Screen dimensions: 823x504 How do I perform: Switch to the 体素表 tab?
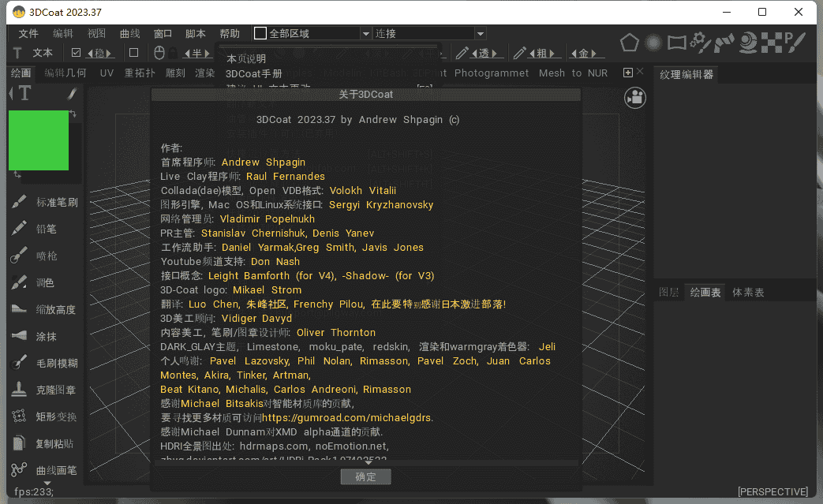click(748, 292)
